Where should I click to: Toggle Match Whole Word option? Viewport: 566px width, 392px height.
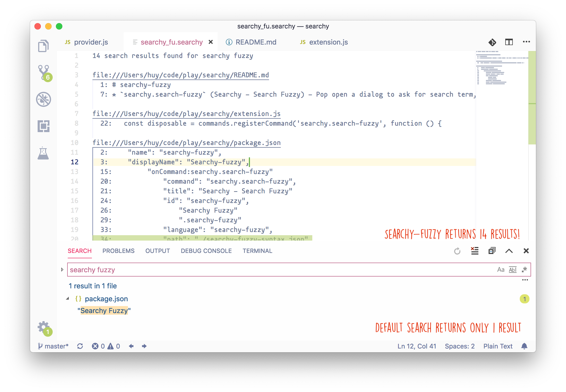(x=513, y=270)
